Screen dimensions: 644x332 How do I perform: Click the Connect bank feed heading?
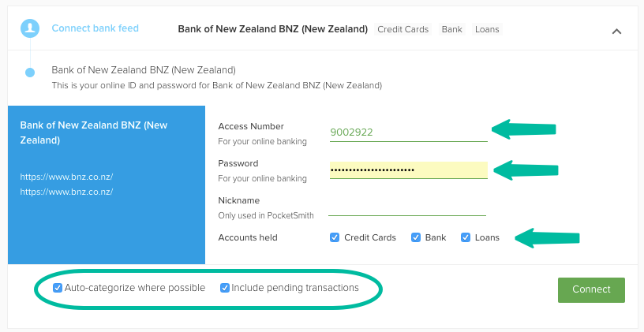point(95,28)
